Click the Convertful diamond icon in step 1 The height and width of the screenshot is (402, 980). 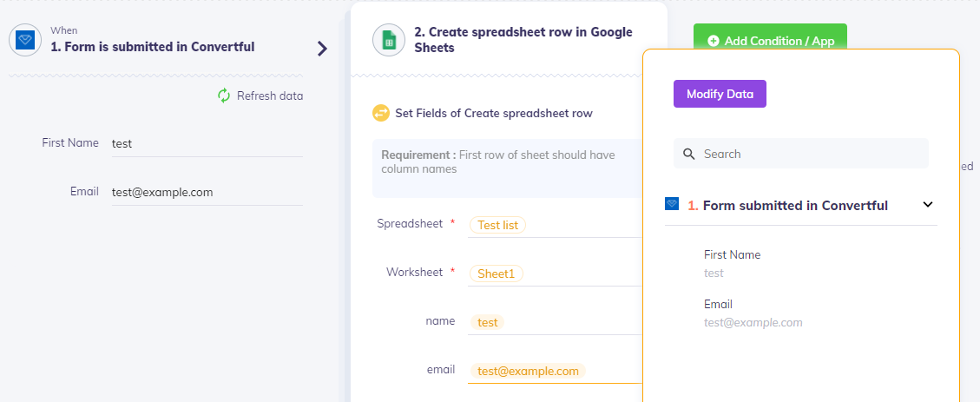(x=25, y=40)
